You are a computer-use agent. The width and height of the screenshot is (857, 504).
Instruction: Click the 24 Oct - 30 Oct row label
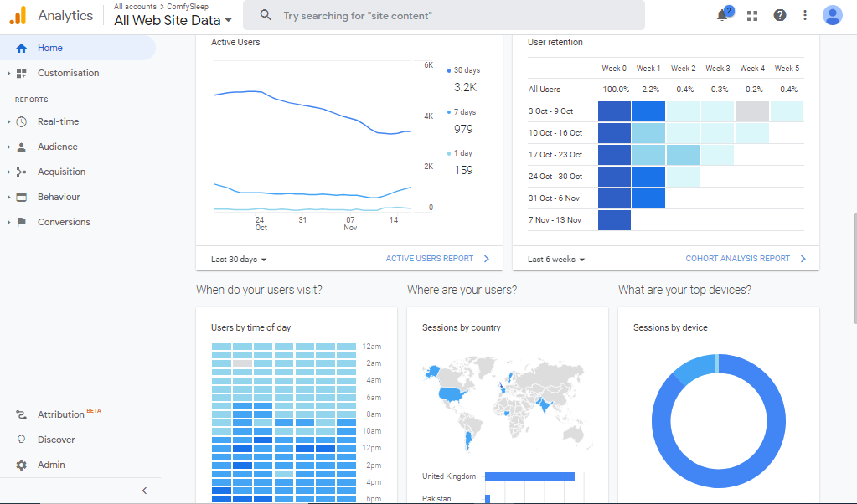point(555,177)
